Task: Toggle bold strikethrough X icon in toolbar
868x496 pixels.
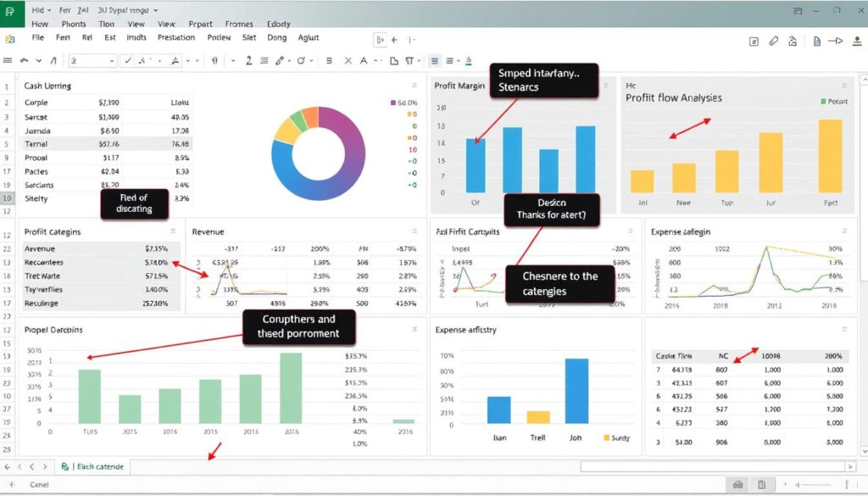Action: point(347,60)
